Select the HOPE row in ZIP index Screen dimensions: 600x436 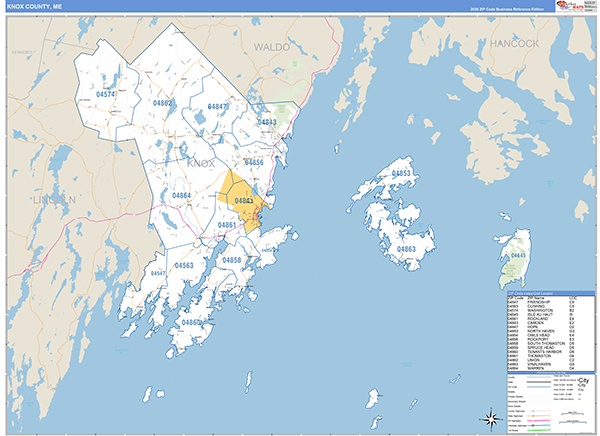[x=541, y=327]
